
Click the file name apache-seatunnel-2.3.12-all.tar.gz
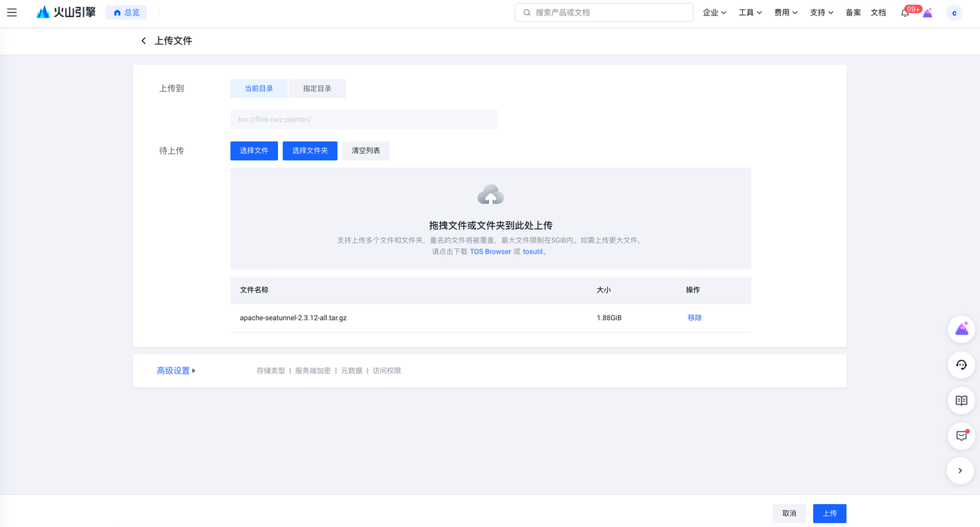point(293,318)
